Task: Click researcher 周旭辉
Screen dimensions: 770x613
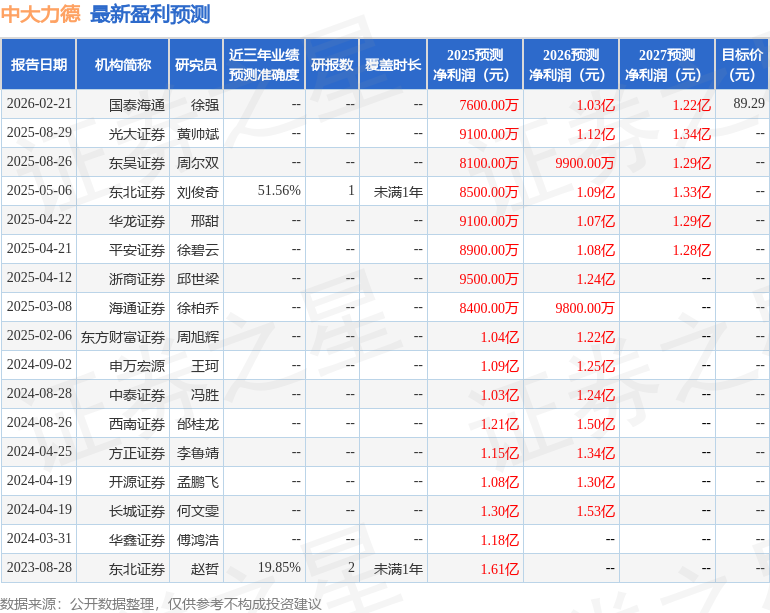Action: point(198,337)
